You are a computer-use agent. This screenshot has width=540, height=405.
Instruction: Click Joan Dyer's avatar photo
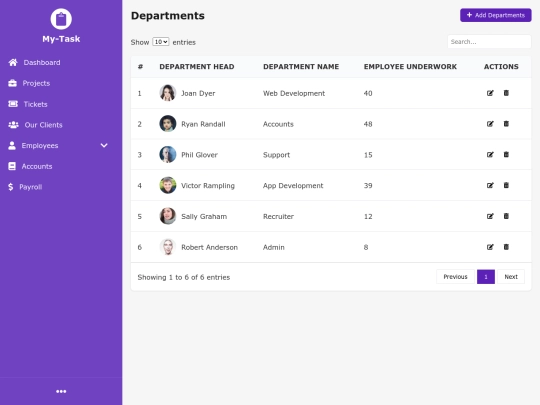pyautogui.click(x=168, y=93)
